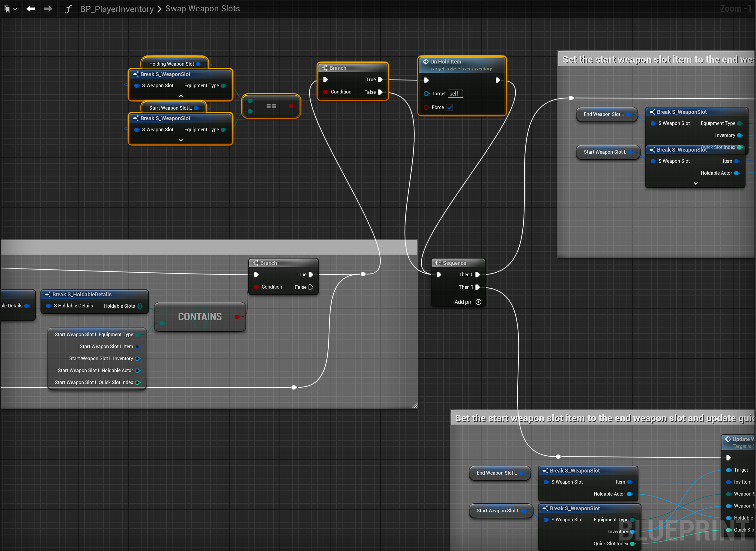Screen dimensions: 756x551
Task: Expand the second Break S_WeaponSlot node
Action: coord(181,140)
